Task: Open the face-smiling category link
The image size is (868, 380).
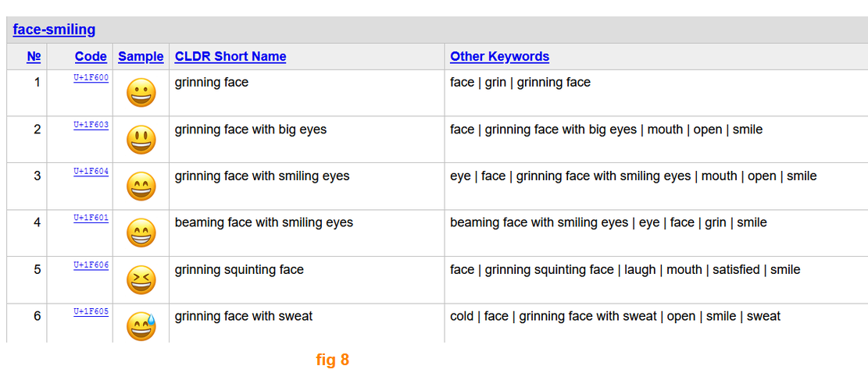Action: pyautogui.click(x=54, y=30)
